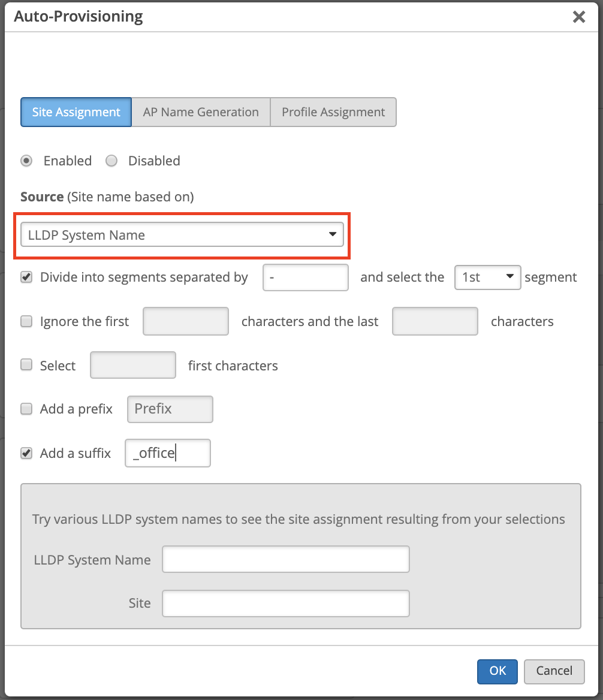The width and height of the screenshot is (603, 700).
Task: Click the ignore first characters count field
Action: pyautogui.click(x=186, y=321)
